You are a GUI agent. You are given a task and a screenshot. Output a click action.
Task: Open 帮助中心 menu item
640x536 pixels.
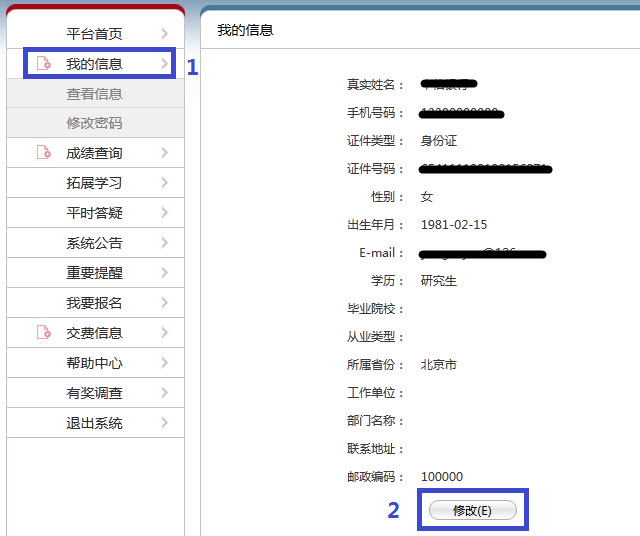point(96,363)
